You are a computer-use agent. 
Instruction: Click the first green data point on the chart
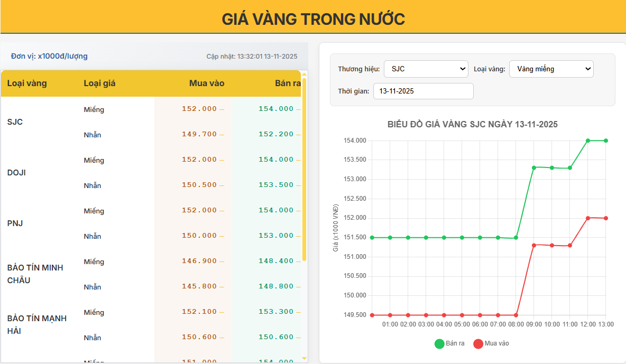pos(372,238)
